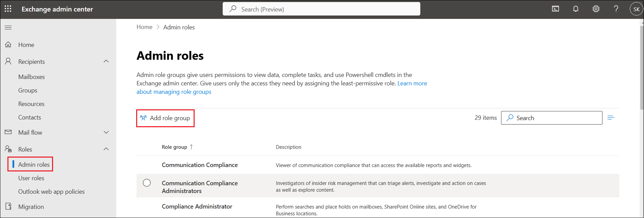Go to Mailboxes in sidebar

(31, 77)
